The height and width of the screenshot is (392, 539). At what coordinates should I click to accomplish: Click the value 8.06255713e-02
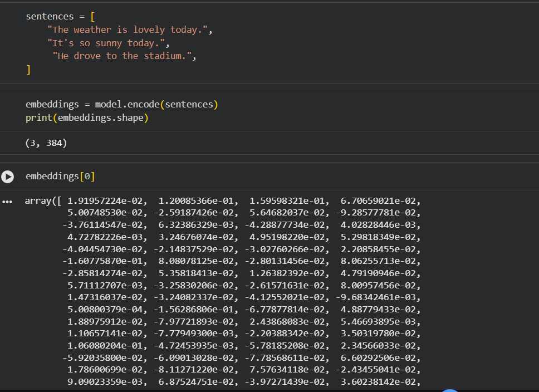[378, 261]
